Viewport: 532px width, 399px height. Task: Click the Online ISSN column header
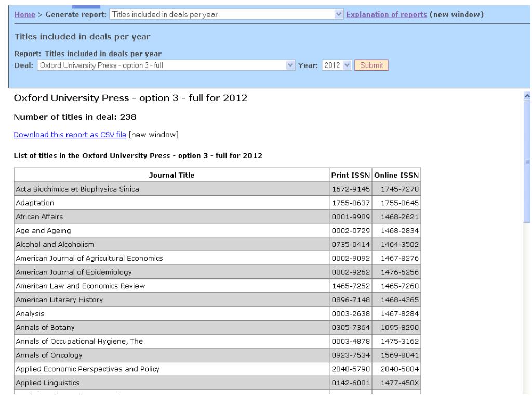(x=396, y=175)
